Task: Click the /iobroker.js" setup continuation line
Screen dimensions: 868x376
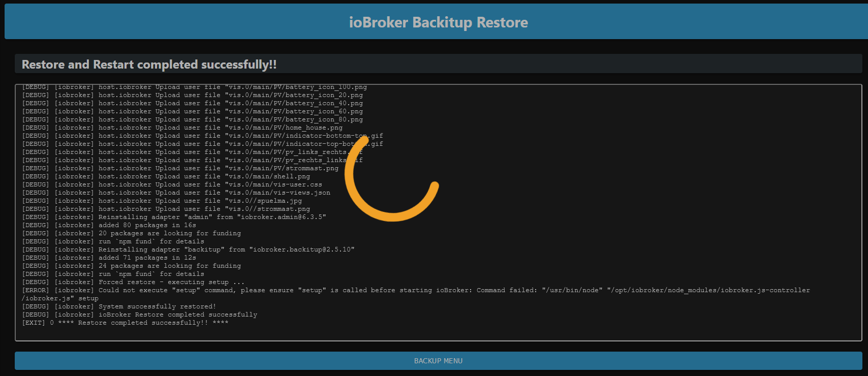Action: pos(60,298)
